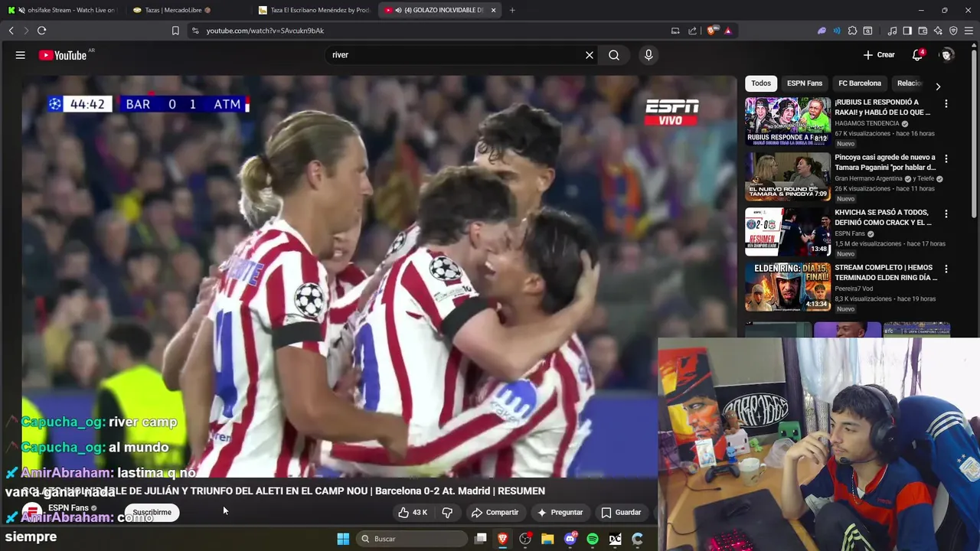
Task: Clear the 'river' search text
Action: tap(590, 55)
